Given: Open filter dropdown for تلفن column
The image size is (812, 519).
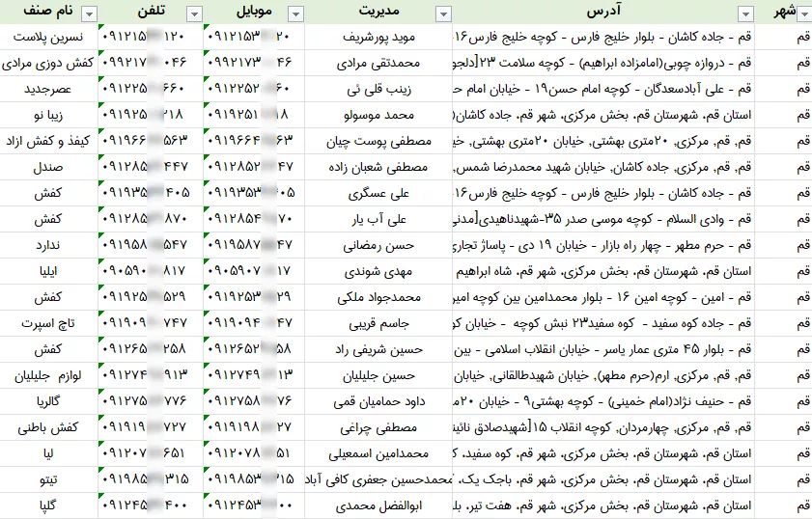Looking at the screenshot, I should click(194, 14).
